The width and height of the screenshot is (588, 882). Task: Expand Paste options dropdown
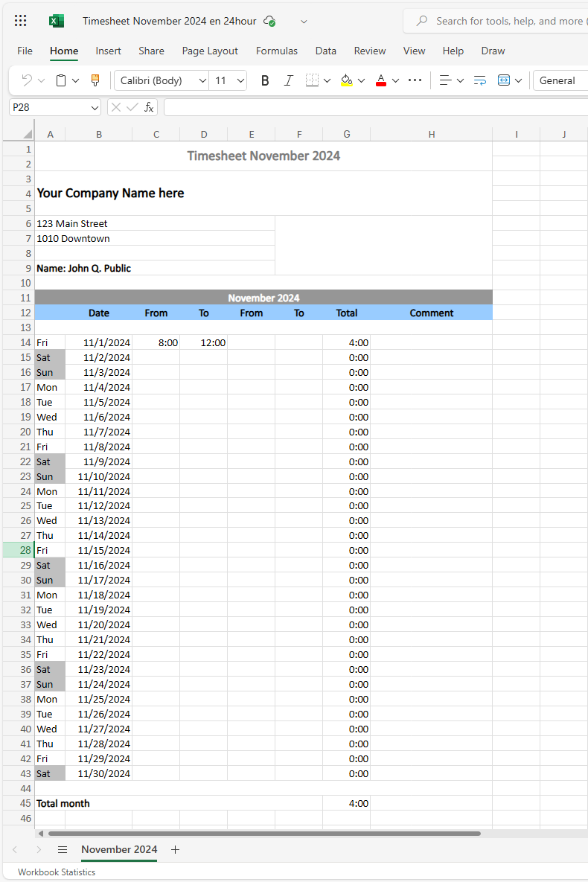[75, 80]
